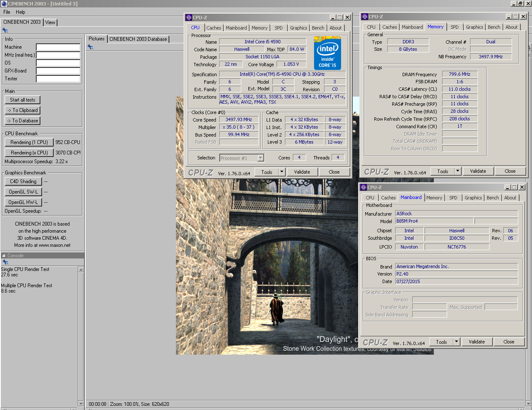Click Start all tests button
532x410 pixels.
tap(23, 100)
